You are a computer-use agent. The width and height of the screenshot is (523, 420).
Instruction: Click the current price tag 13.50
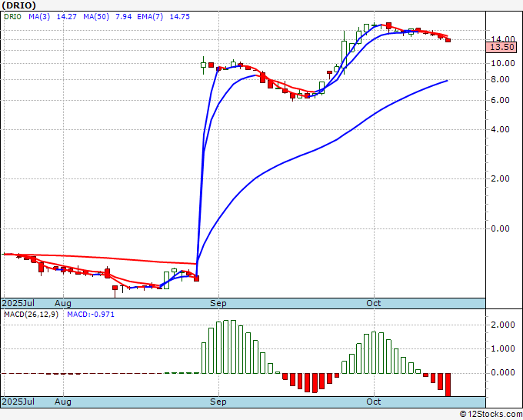501,47
